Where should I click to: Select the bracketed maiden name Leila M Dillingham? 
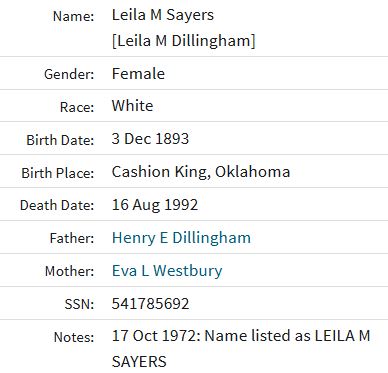pos(184,41)
